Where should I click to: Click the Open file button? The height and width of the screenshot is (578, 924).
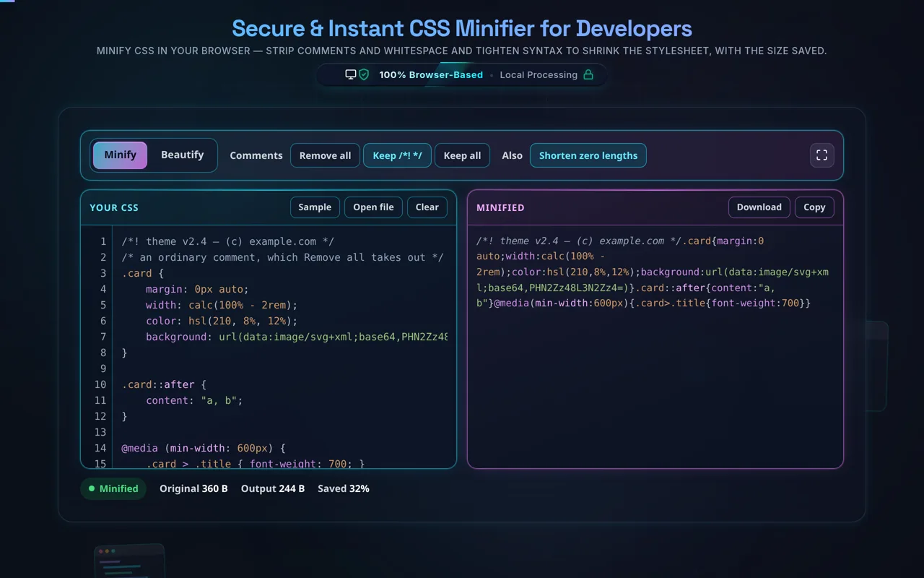pyautogui.click(x=373, y=207)
